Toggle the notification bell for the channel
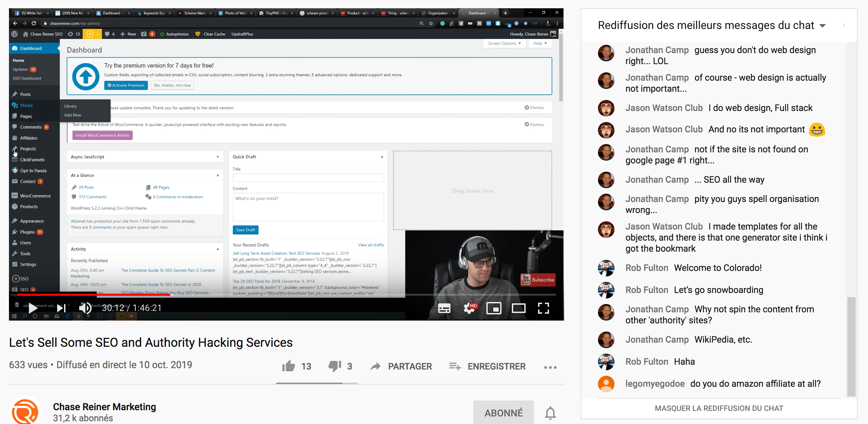The height and width of the screenshot is (424, 868). 550,413
